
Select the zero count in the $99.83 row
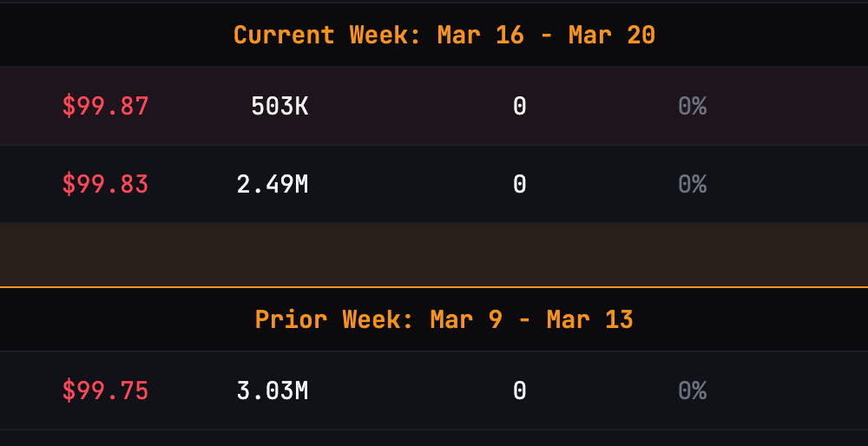pyautogui.click(x=519, y=185)
